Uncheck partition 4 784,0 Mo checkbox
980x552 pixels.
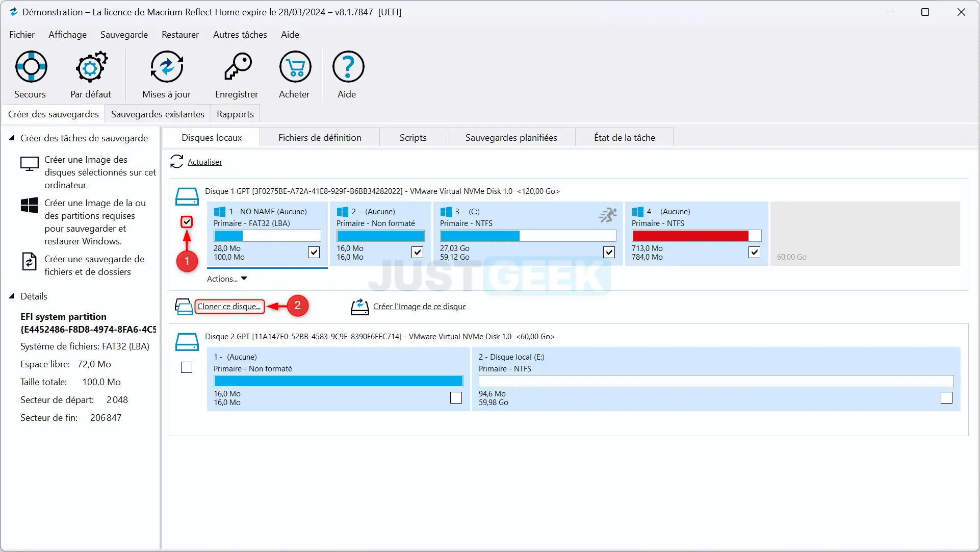tap(755, 252)
